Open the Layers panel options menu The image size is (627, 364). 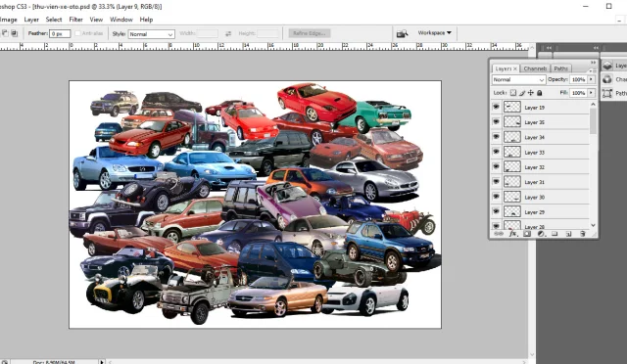point(594,70)
